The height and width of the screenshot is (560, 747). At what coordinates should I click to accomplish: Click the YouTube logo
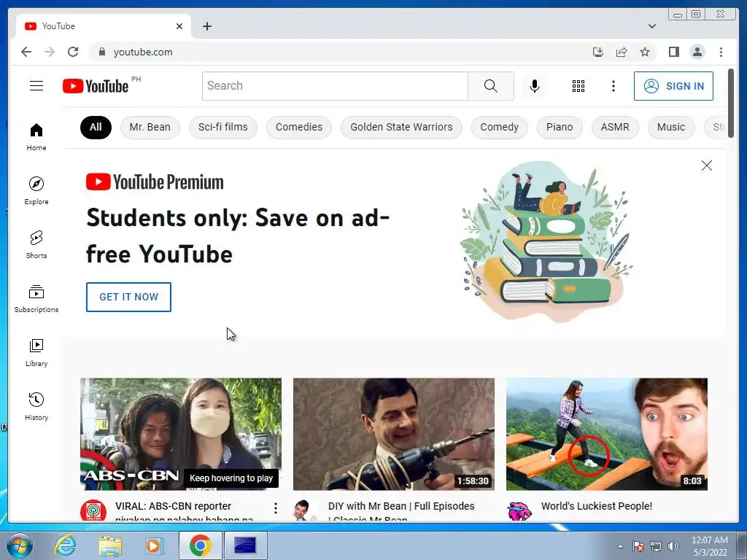click(x=96, y=86)
